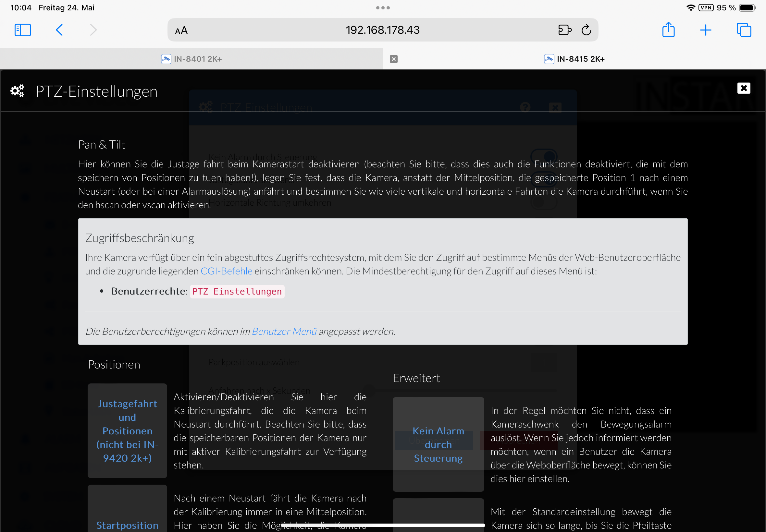
Task: Tap the address bar showing 192.168.178.43
Action: (382, 30)
